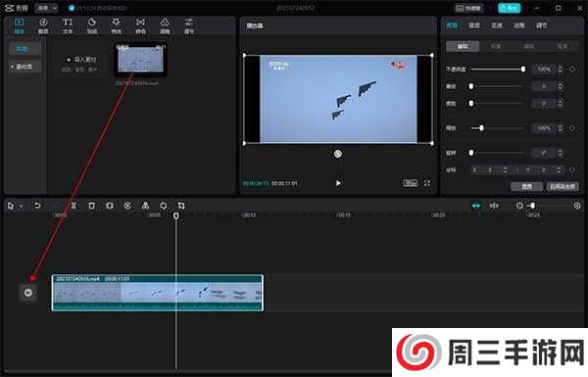
Task: Expand the pointer tool dropdown arrow
Action: coord(21,206)
